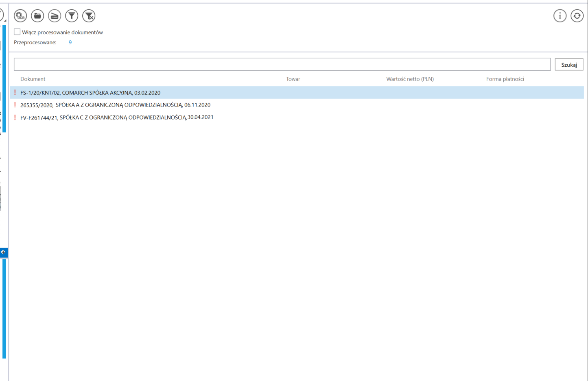The image size is (588, 381).
Task: Clear filters with the crossed funnel icon
Action: pos(89,16)
